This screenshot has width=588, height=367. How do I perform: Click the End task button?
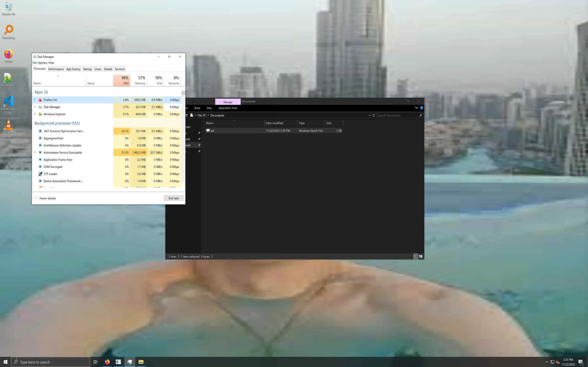[173, 198]
